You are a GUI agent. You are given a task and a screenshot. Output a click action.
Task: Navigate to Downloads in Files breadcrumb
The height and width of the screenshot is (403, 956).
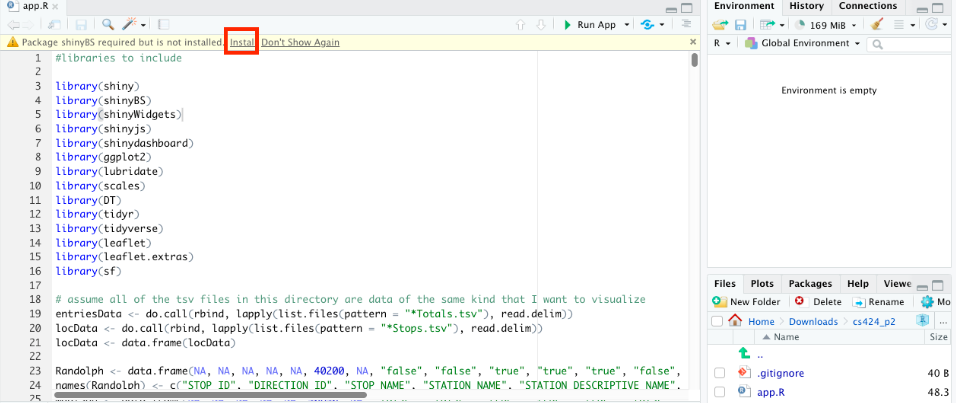(813, 321)
